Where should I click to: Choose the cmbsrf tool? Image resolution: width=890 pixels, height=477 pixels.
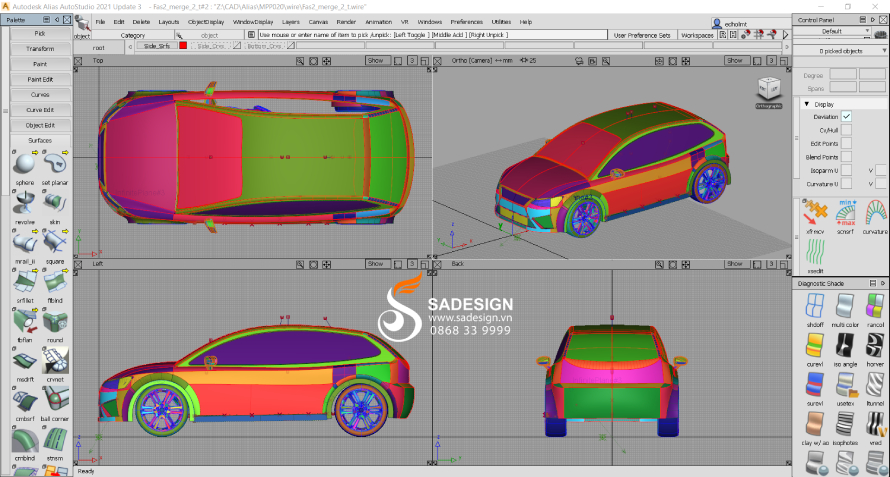(x=24, y=400)
